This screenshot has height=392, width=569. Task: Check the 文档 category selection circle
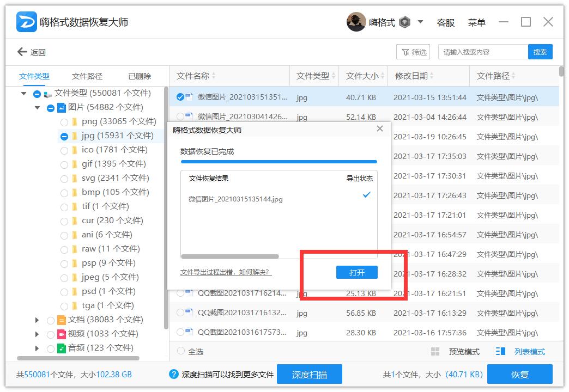[x=51, y=321]
